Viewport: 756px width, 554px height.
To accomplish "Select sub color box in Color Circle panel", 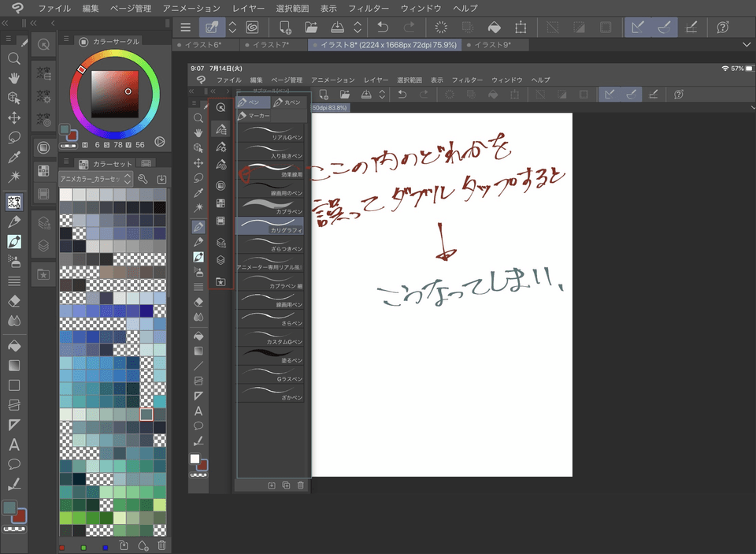I will coord(72,135).
